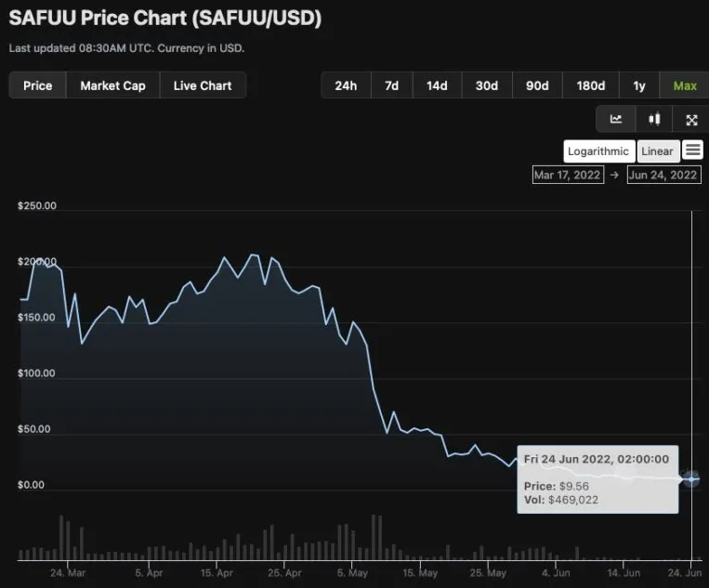Click the 24. Jun date label
Image resolution: width=709 pixels, height=588 pixels.
tap(685, 573)
